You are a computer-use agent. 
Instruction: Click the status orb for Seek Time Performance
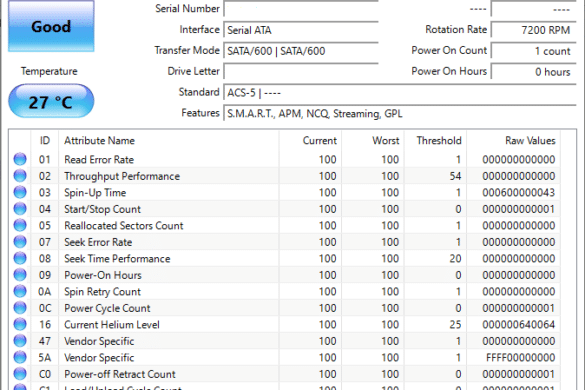20,258
